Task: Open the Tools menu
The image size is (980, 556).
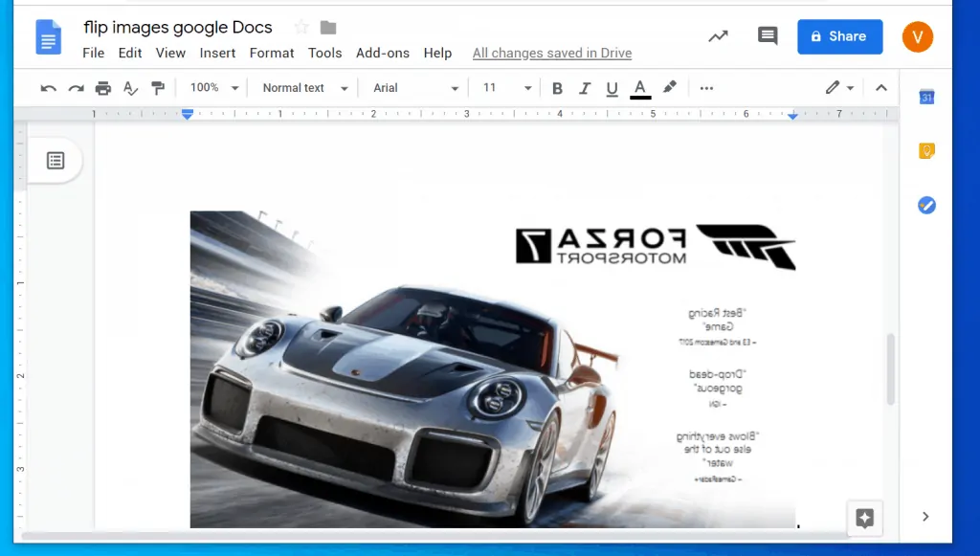Action: (x=325, y=53)
